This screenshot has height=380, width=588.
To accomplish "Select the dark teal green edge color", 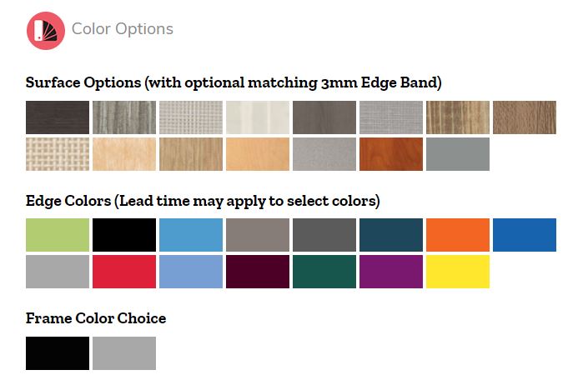I will tap(324, 272).
